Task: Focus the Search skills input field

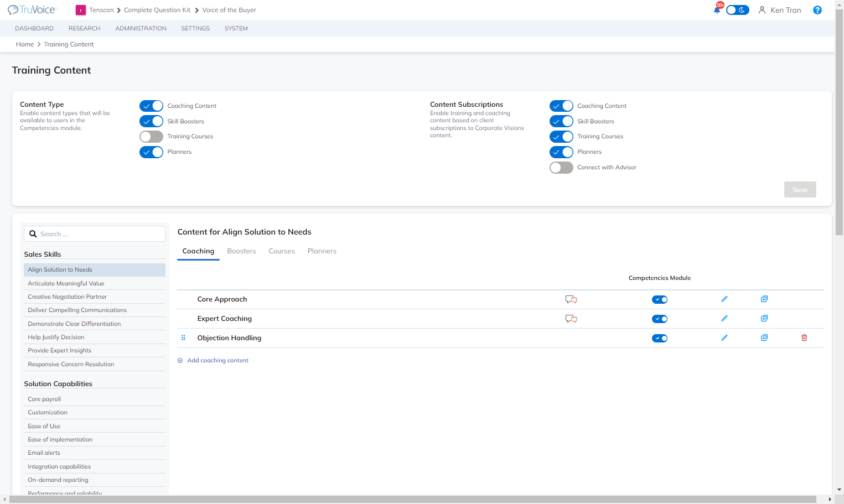Action: point(95,234)
